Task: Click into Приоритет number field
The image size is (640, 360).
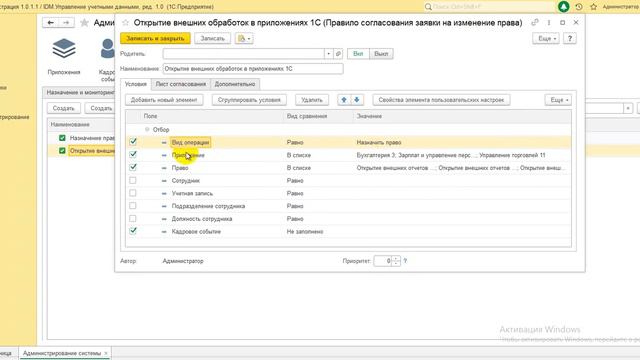Action: click(x=383, y=261)
